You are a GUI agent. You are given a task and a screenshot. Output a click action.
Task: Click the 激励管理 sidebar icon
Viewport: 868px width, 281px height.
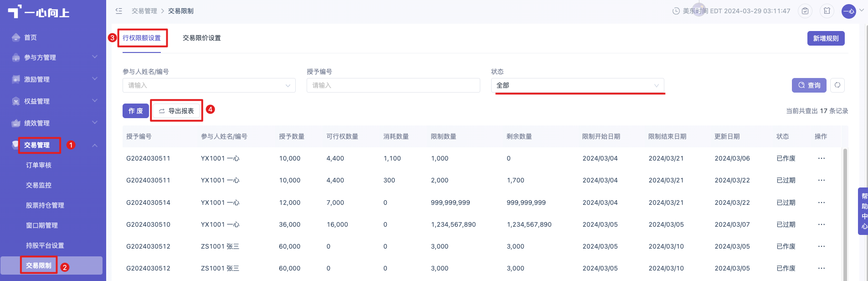[16, 79]
